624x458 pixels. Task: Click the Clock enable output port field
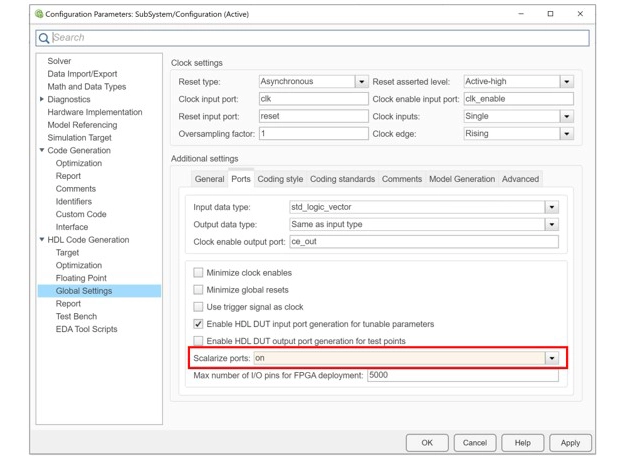click(423, 242)
